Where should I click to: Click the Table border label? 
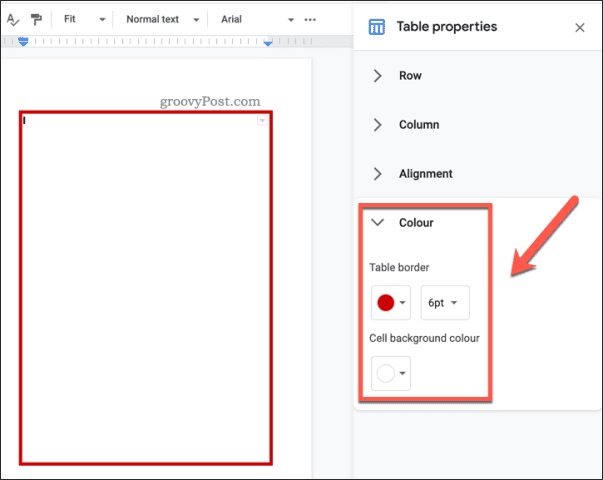(399, 268)
